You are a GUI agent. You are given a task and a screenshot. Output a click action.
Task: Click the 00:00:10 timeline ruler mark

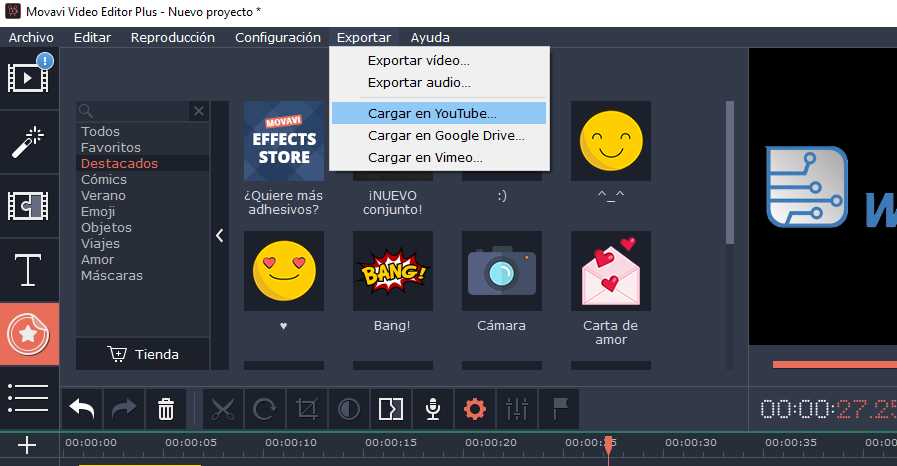[291, 443]
